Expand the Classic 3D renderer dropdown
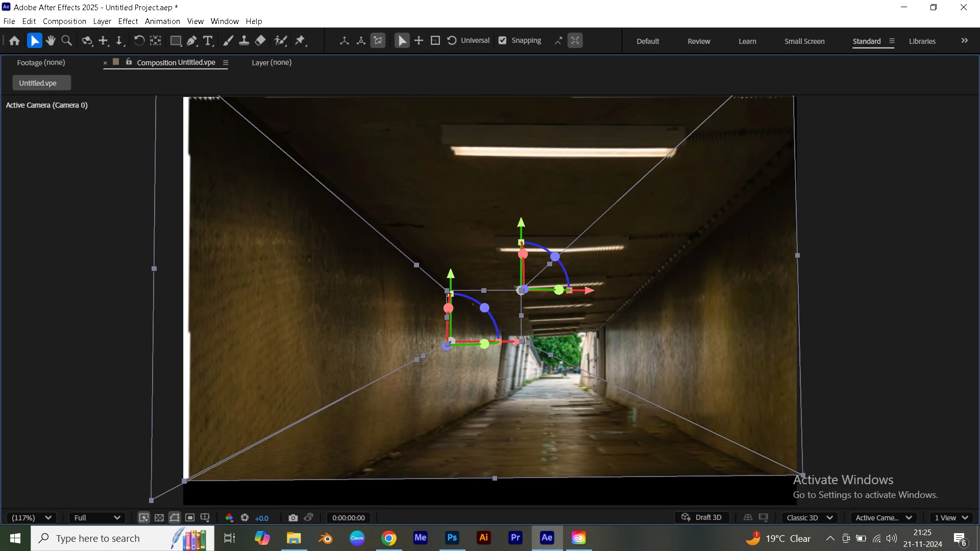980x551 pixels. [x=810, y=518]
